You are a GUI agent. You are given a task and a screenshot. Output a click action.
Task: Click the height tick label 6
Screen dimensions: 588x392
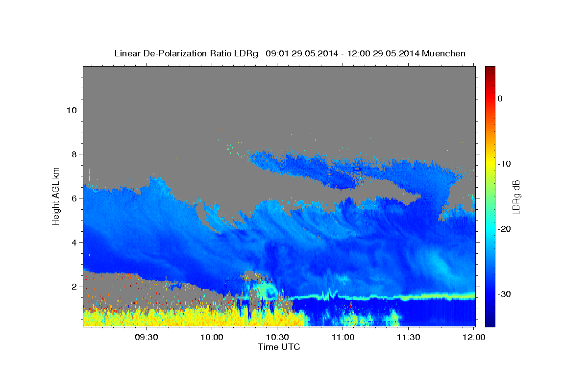coord(73,198)
